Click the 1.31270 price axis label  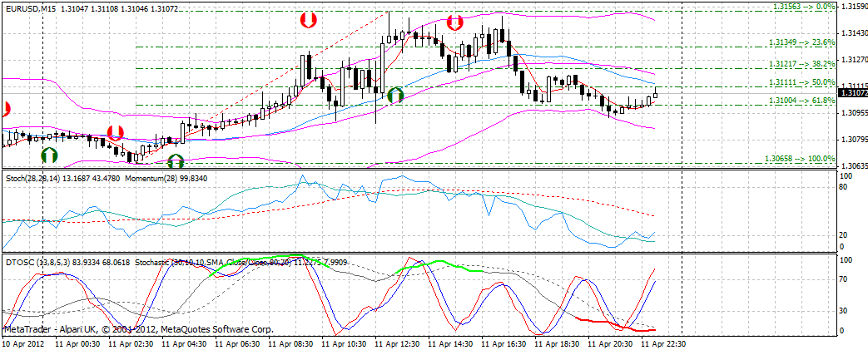pos(854,60)
